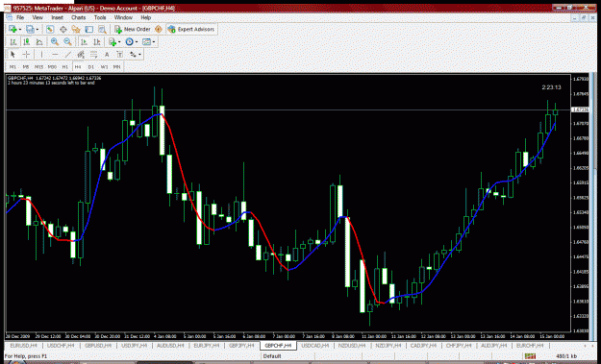Open the Data Window crosshair icon
The width and height of the screenshot is (601, 364).
point(63,29)
